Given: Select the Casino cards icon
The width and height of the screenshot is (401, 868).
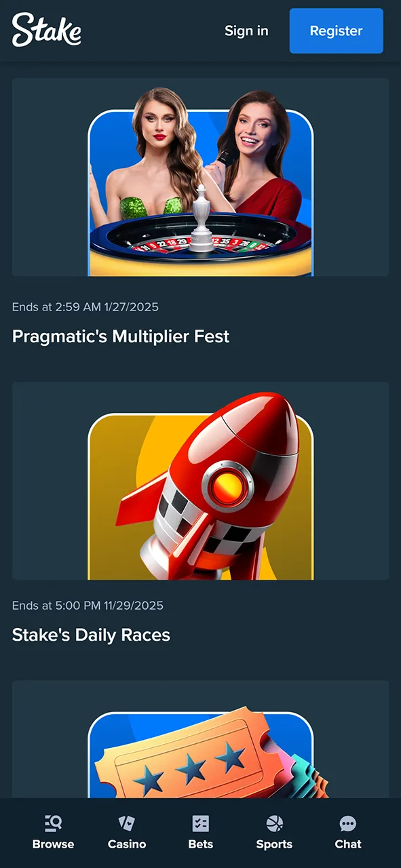Looking at the screenshot, I should pyautogui.click(x=127, y=823).
